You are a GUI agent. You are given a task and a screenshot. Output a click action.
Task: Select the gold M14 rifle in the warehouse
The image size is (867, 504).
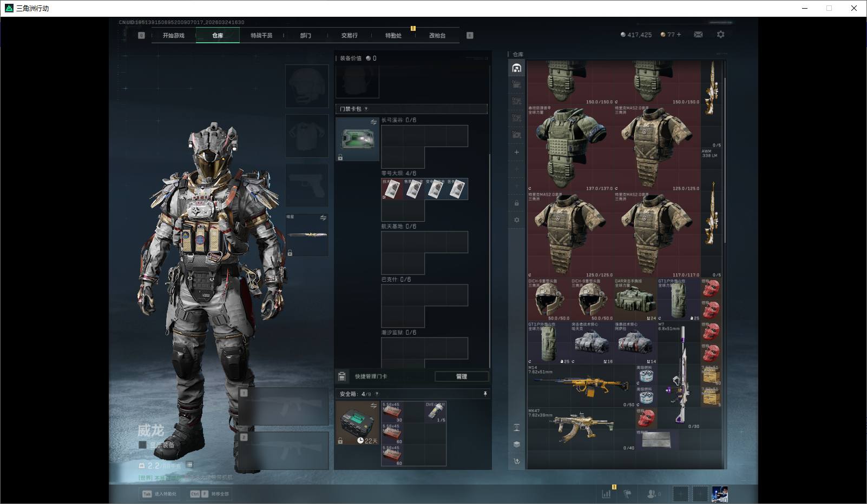pyautogui.click(x=580, y=386)
